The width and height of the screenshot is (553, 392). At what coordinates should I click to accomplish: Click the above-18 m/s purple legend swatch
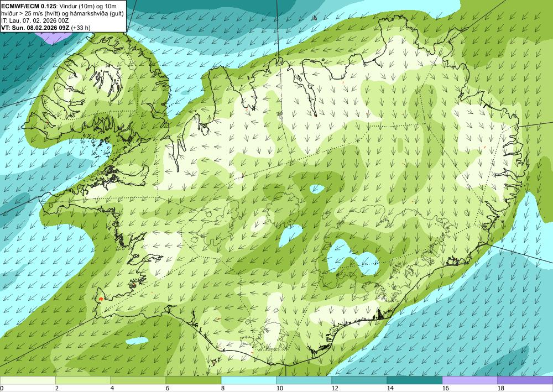tap(525, 380)
